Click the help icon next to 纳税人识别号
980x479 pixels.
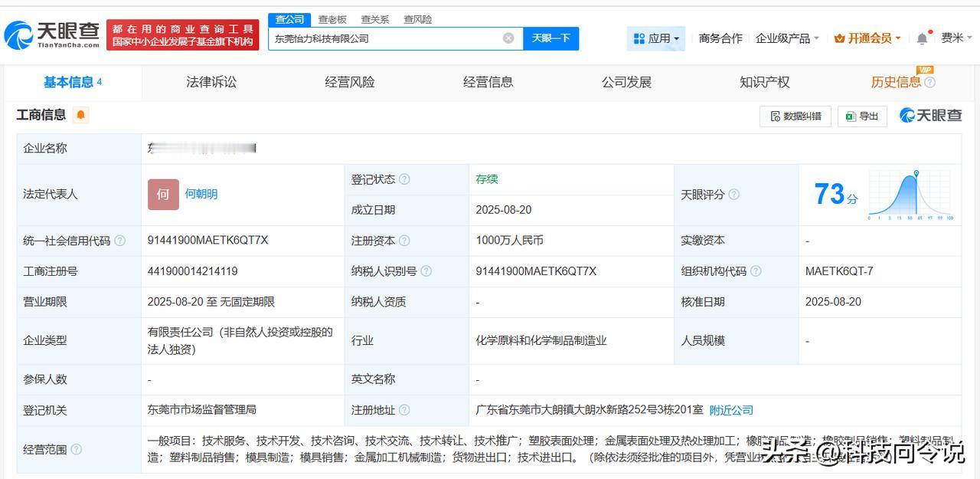click(426, 271)
